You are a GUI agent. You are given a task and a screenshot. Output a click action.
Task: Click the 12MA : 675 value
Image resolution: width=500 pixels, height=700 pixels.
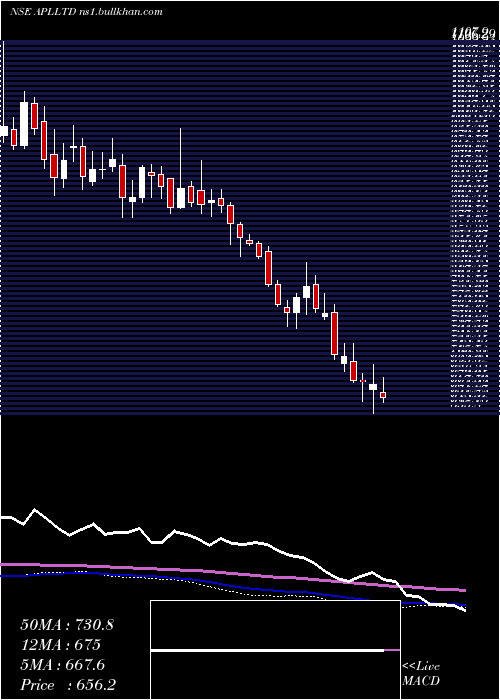pyautogui.click(x=61, y=645)
